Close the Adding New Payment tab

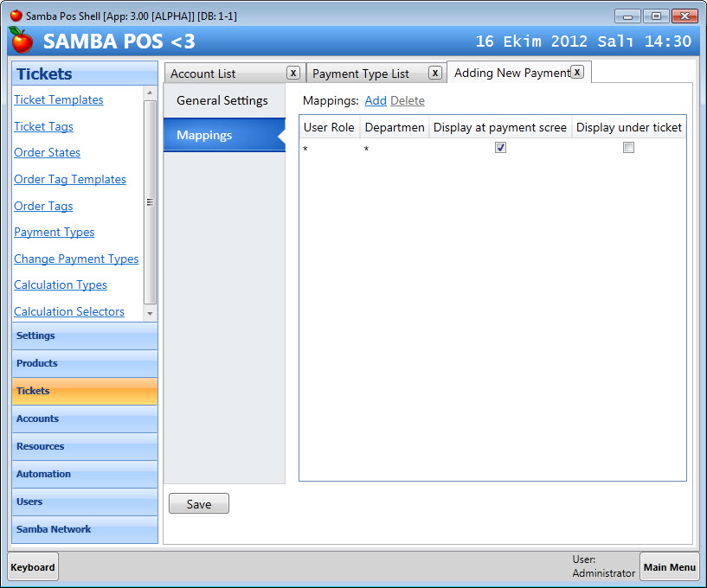tap(577, 72)
